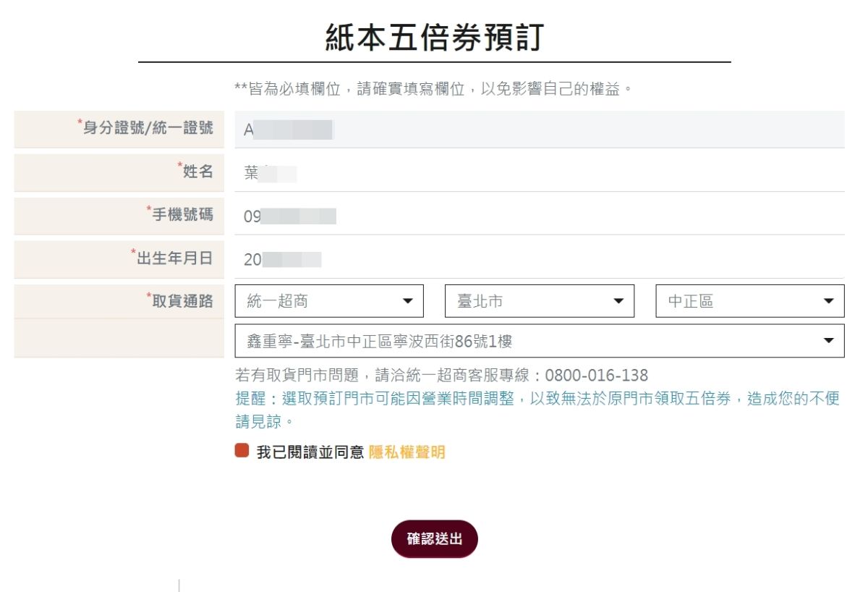Select the 出生年月日 input field
868x592 pixels.
pyautogui.click(x=539, y=260)
